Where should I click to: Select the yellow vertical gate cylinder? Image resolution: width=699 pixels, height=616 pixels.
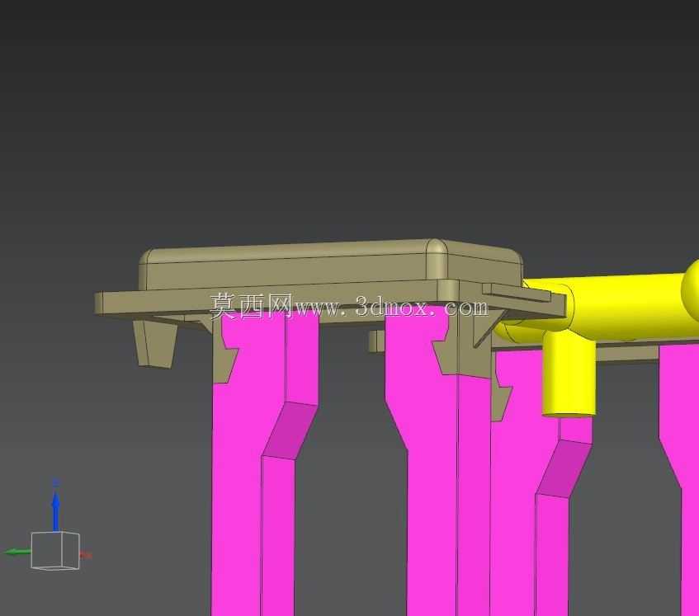tap(569, 375)
